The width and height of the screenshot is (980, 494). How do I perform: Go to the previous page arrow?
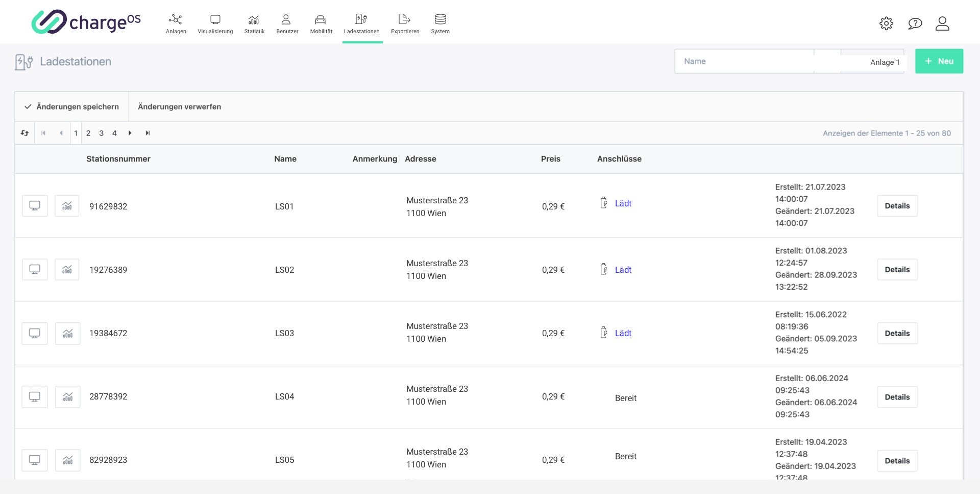(x=61, y=133)
